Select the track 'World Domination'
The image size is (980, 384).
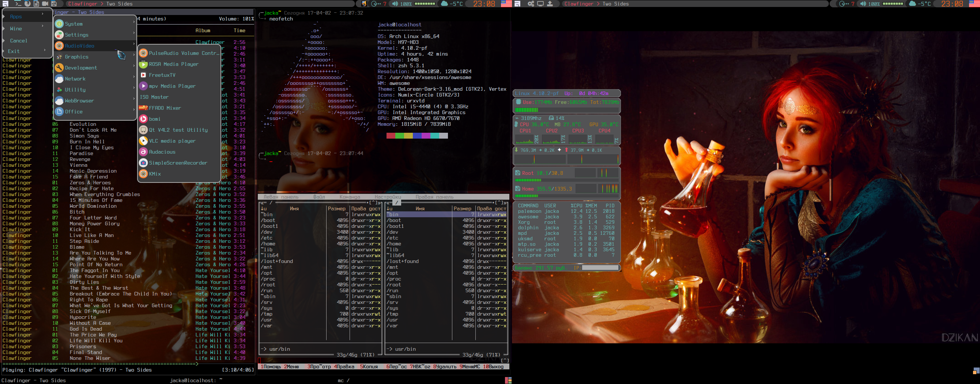[93, 206]
